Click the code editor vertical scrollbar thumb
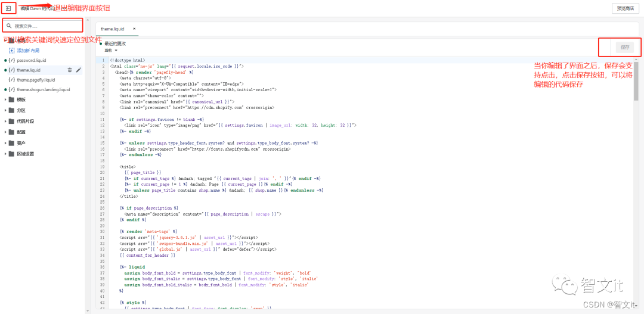This screenshot has height=314, width=644. coord(636,80)
